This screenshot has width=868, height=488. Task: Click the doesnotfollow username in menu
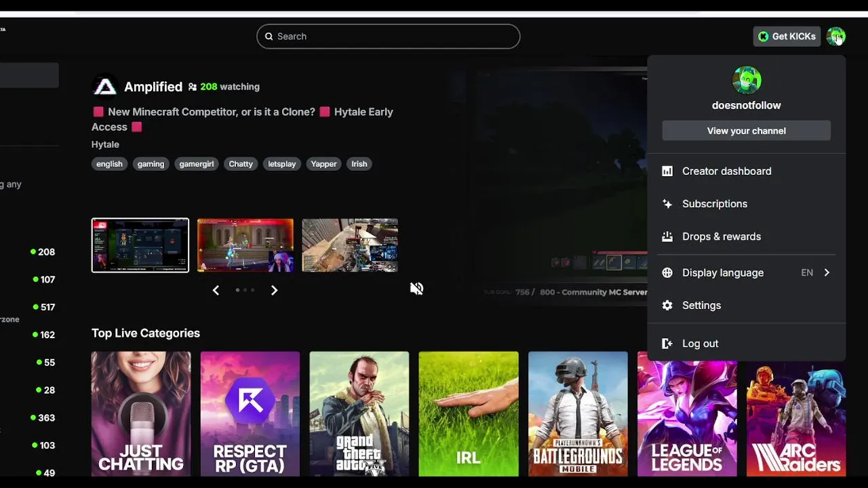746,106
